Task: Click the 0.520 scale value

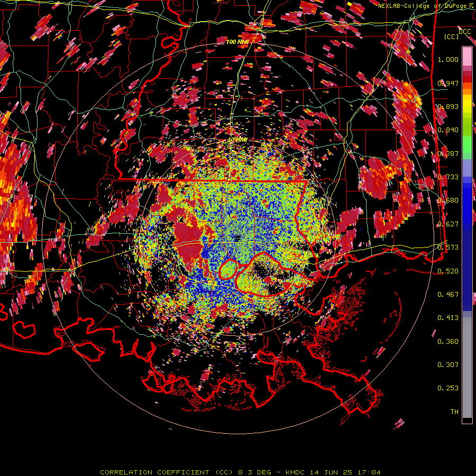Action: pyautogui.click(x=448, y=271)
